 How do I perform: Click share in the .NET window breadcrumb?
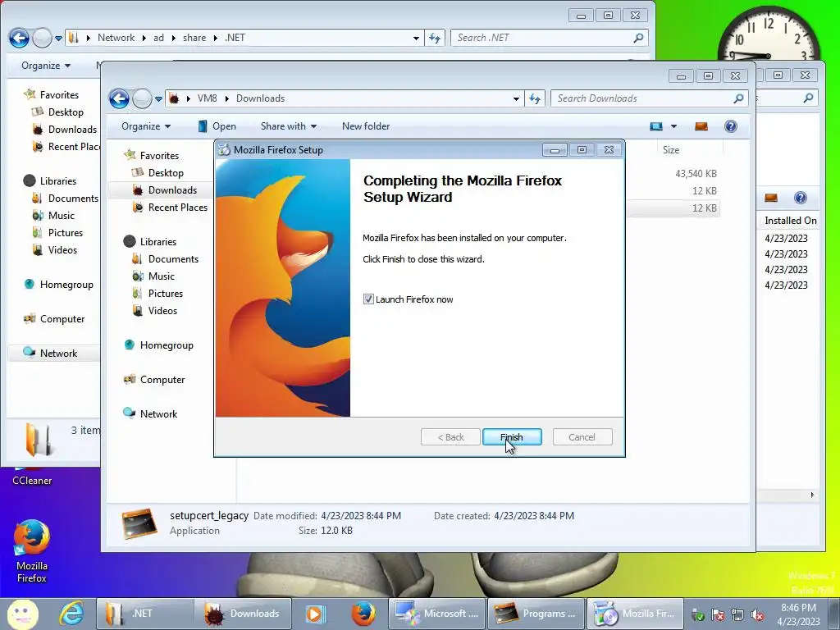194,38
